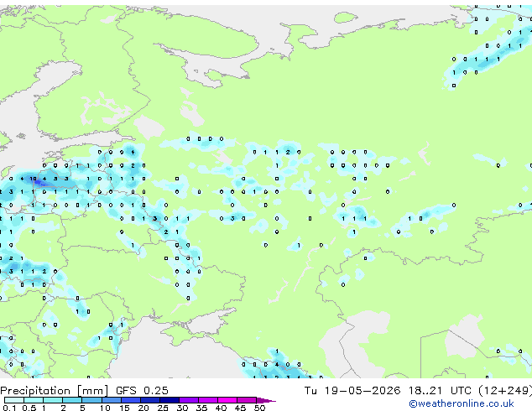Click the '40' legend scale label
The image size is (532, 411).
coord(221,408)
